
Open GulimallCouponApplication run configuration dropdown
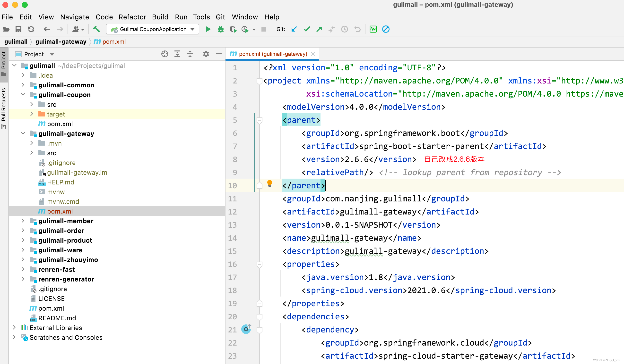tap(153, 29)
